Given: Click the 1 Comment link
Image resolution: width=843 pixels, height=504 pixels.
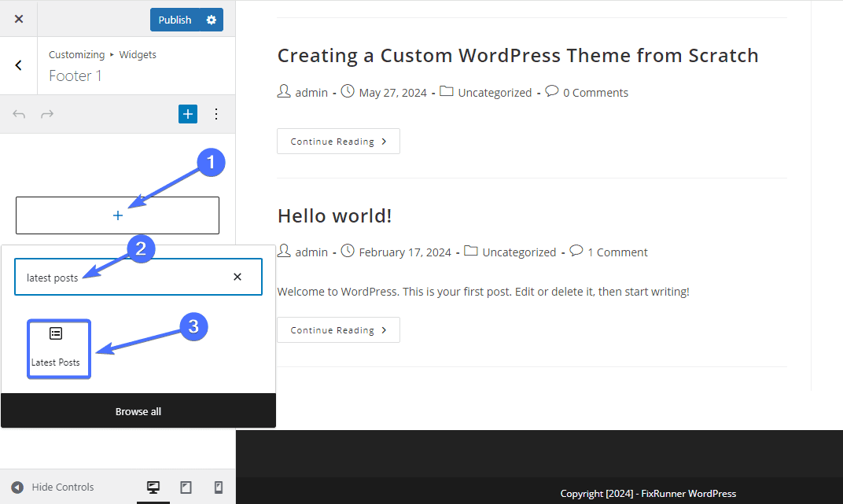Looking at the screenshot, I should (x=617, y=252).
